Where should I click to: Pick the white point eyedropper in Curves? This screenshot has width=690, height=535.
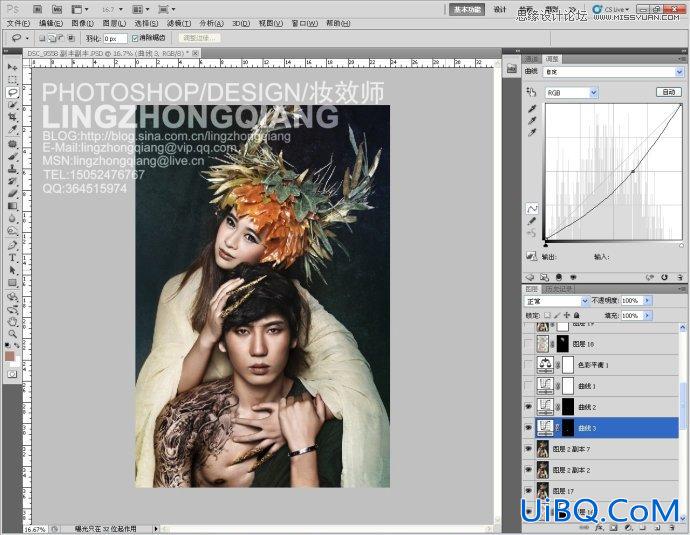click(x=532, y=132)
